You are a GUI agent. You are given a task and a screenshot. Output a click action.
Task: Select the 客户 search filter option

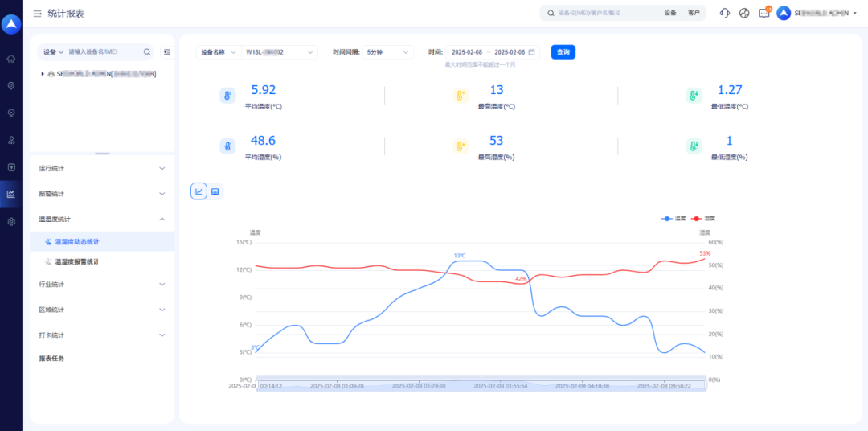click(694, 13)
